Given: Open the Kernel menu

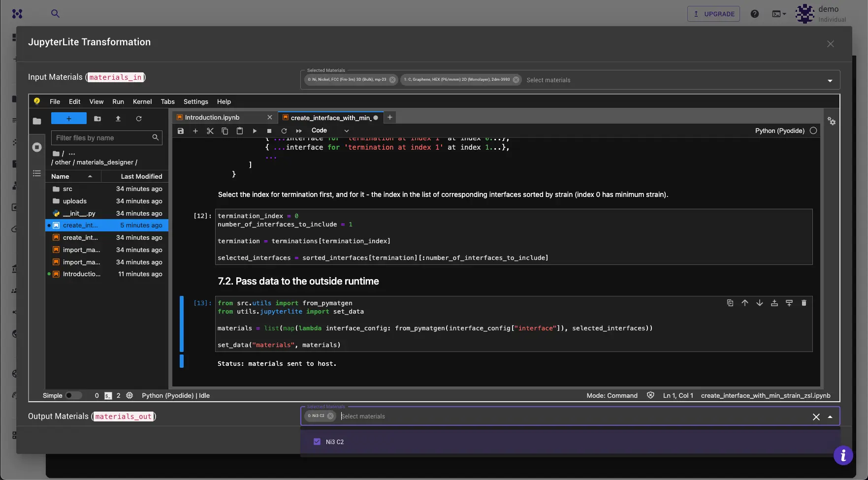Looking at the screenshot, I should tap(142, 102).
